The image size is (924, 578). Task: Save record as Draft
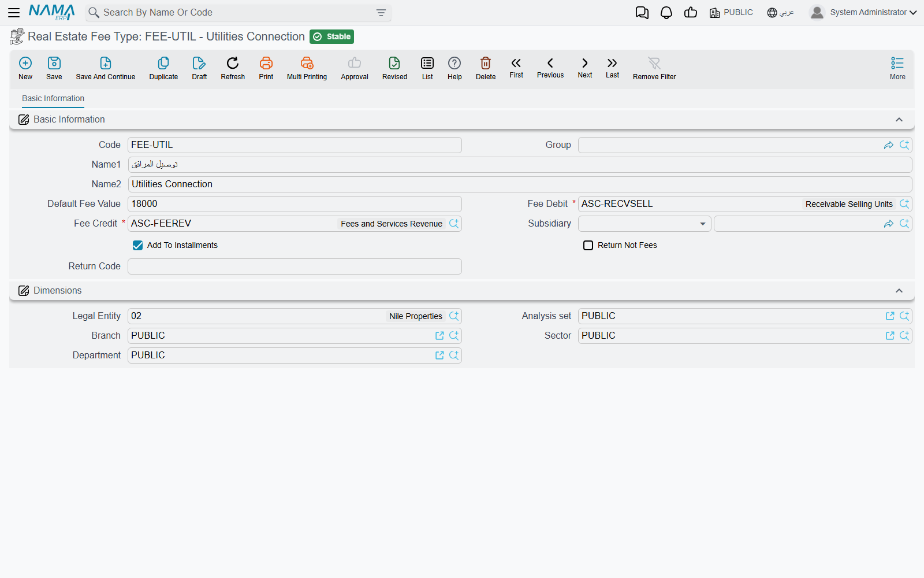point(199,68)
